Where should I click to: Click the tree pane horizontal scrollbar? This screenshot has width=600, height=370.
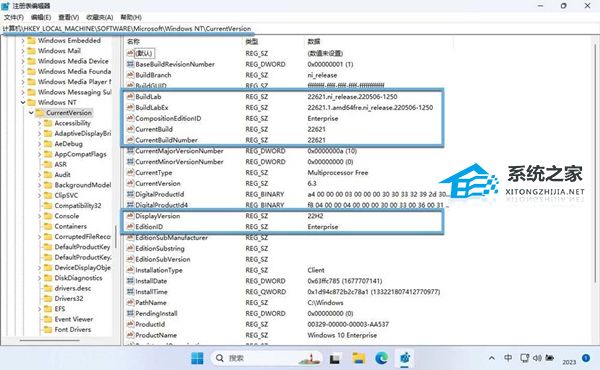[x=49, y=340]
